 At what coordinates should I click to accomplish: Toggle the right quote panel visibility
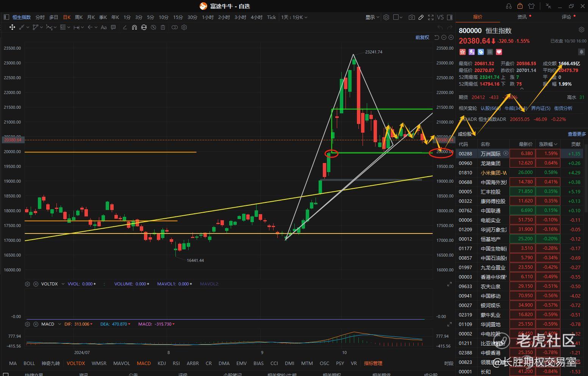(450, 17)
